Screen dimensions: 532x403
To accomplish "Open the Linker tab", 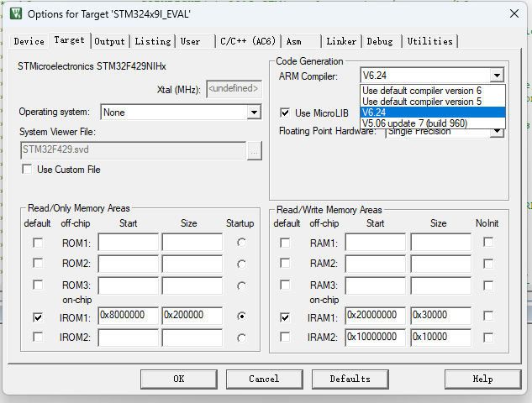I will pos(341,41).
